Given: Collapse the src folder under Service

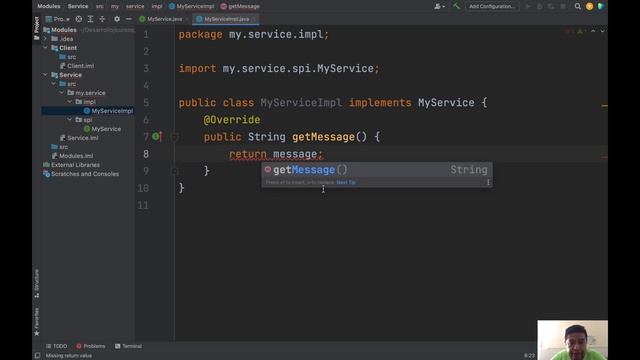Looking at the screenshot, I should 53,84.
